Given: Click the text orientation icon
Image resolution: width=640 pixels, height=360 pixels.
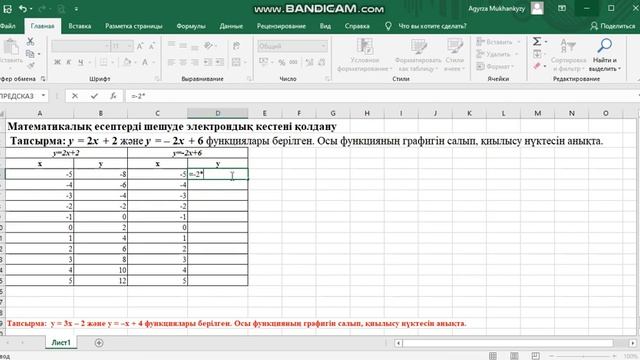Looking at the screenshot, I should point(208,46).
